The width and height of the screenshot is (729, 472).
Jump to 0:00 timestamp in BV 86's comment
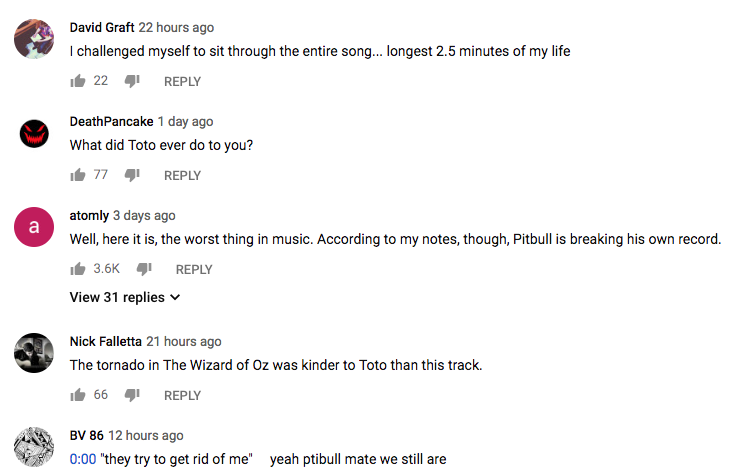click(83, 459)
